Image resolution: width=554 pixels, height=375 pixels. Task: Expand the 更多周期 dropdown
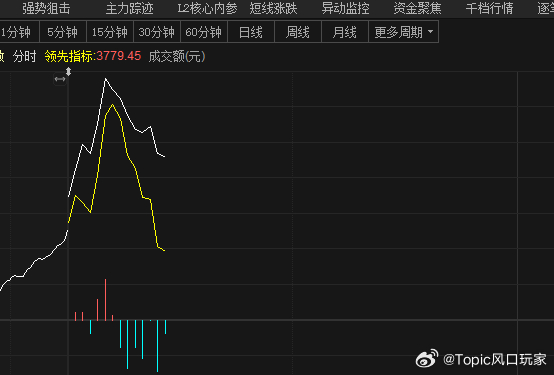[403, 32]
